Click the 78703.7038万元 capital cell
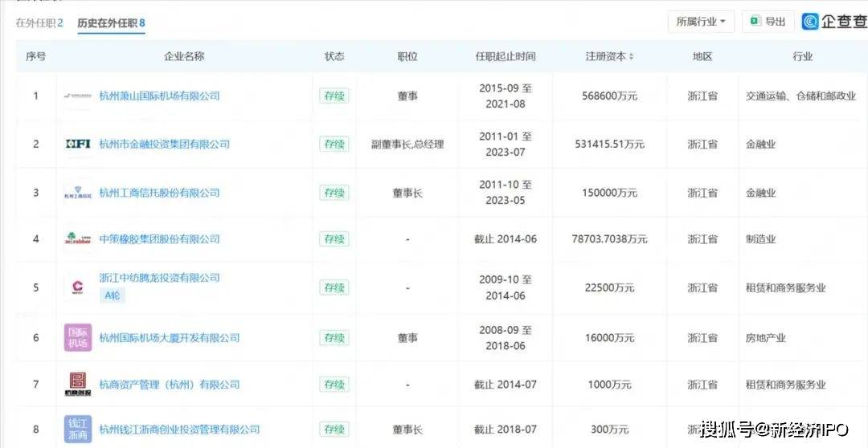This screenshot has width=868, height=448. coord(609,239)
